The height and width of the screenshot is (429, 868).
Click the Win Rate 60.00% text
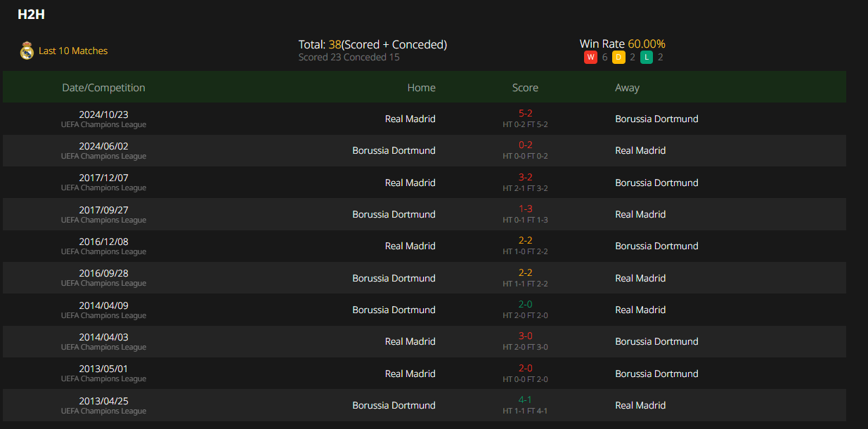coord(622,44)
